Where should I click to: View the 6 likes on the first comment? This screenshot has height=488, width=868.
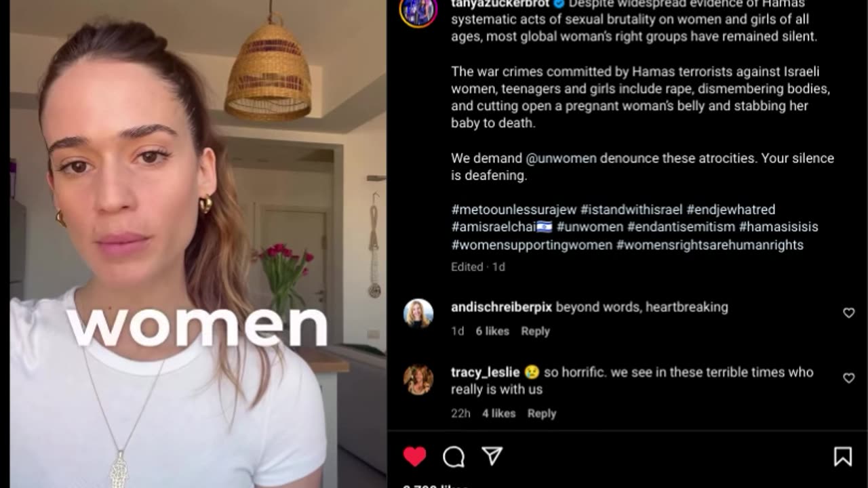[492, 331]
